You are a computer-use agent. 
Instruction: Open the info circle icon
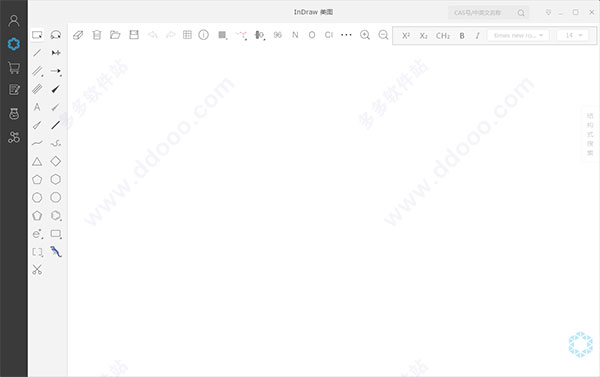(204, 35)
